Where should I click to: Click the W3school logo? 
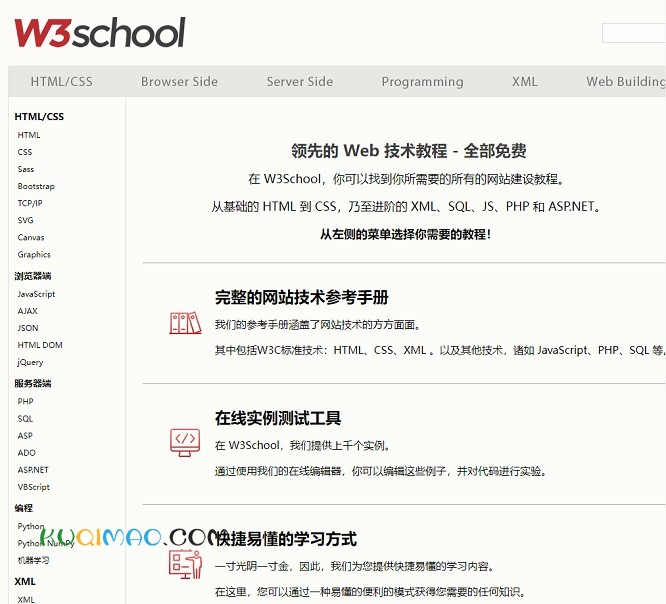point(100,32)
